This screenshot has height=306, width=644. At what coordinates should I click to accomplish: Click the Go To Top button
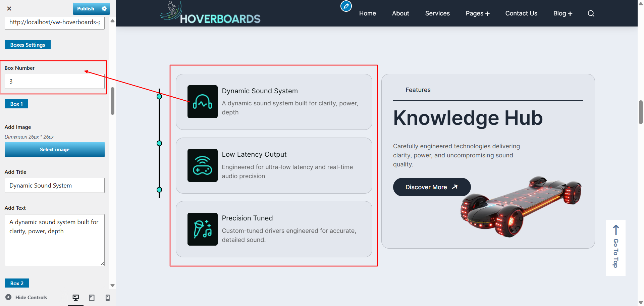click(x=616, y=248)
